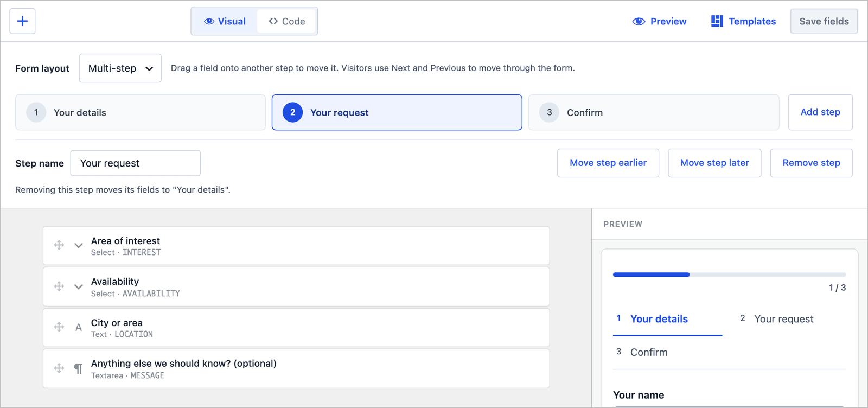This screenshot has height=408, width=868.
Task: Click paragraph icon beside Anything else field
Action: (79, 369)
